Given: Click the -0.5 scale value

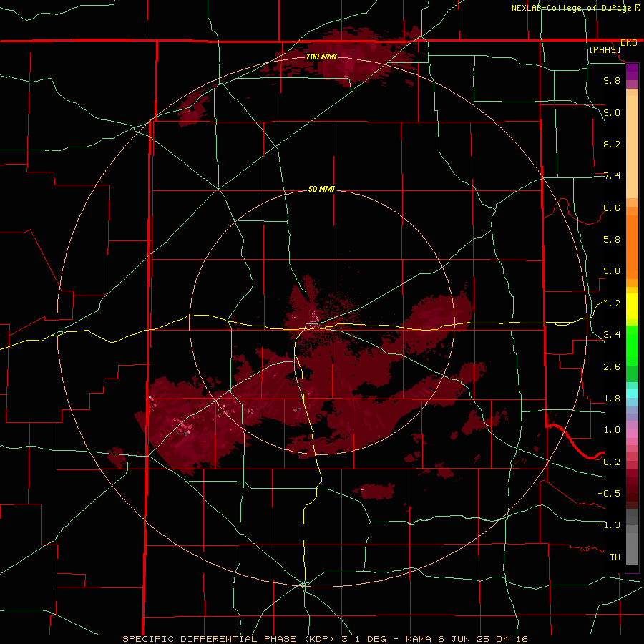Looking at the screenshot, I should (609, 494).
